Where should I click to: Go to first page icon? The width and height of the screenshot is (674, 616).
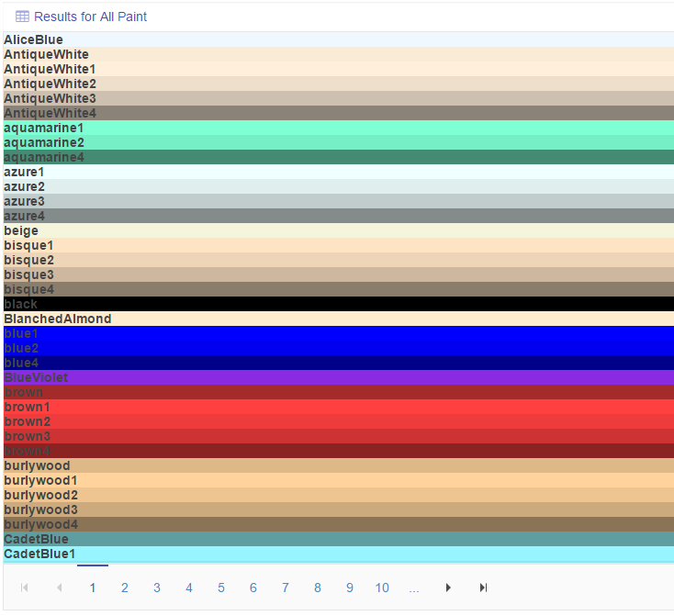pyautogui.click(x=25, y=588)
